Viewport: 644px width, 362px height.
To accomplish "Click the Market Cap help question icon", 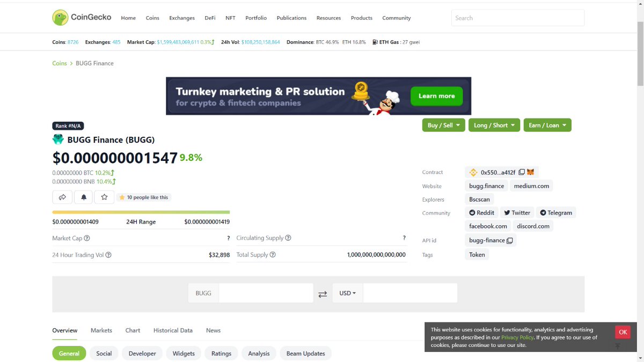I will tap(87, 238).
